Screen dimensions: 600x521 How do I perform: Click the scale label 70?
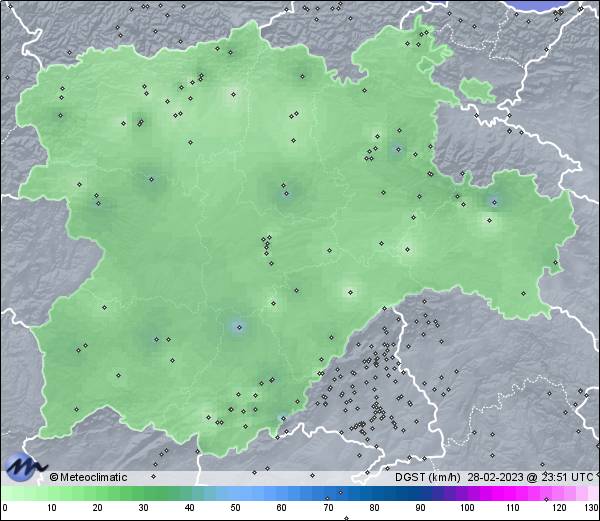tap(328, 508)
